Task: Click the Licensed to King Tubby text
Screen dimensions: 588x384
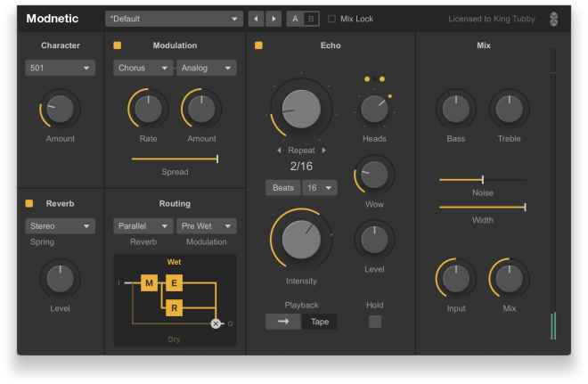Action: (x=492, y=19)
